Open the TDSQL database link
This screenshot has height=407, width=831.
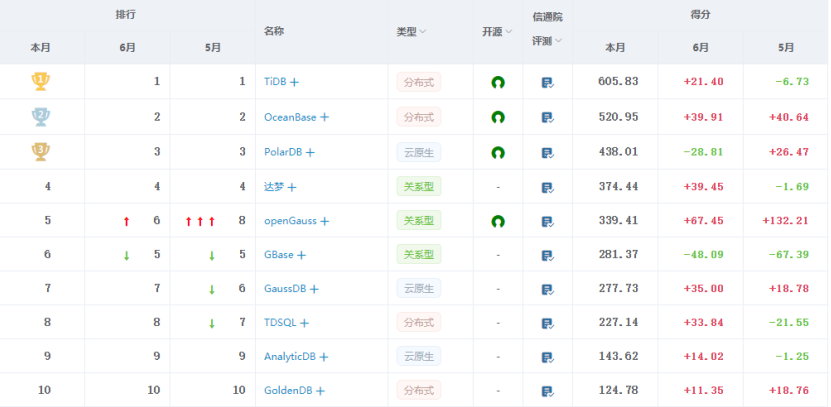pyautogui.click(x=280, y=323)
